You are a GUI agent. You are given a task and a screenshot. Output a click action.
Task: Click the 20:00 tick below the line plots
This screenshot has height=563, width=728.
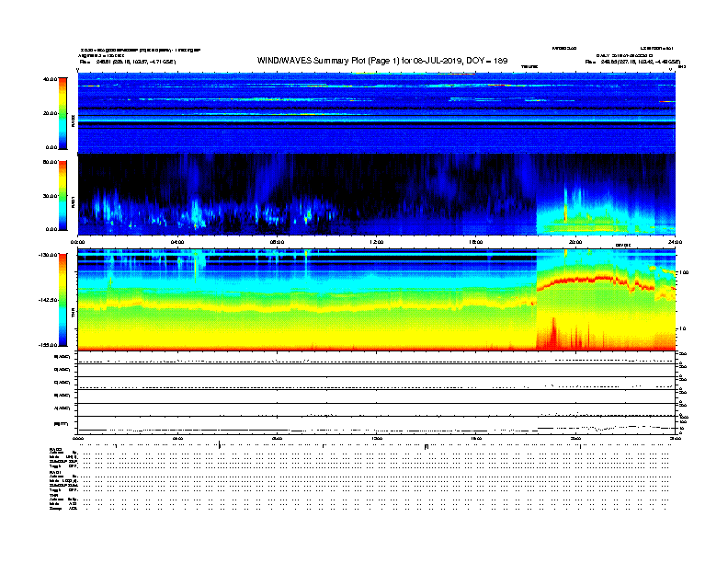(x=575, y=438)
